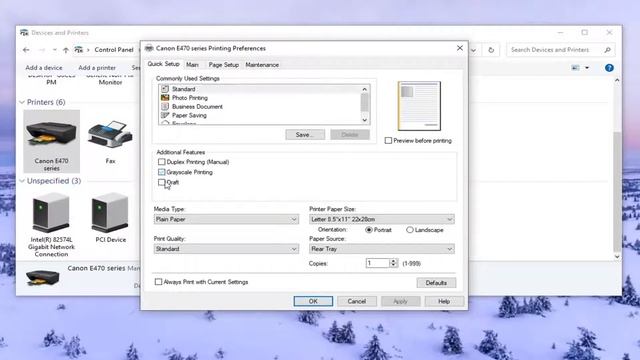The image size is (640, 360).
Task: Open the recent locations dropdown arrow
Action: [54, 50]
